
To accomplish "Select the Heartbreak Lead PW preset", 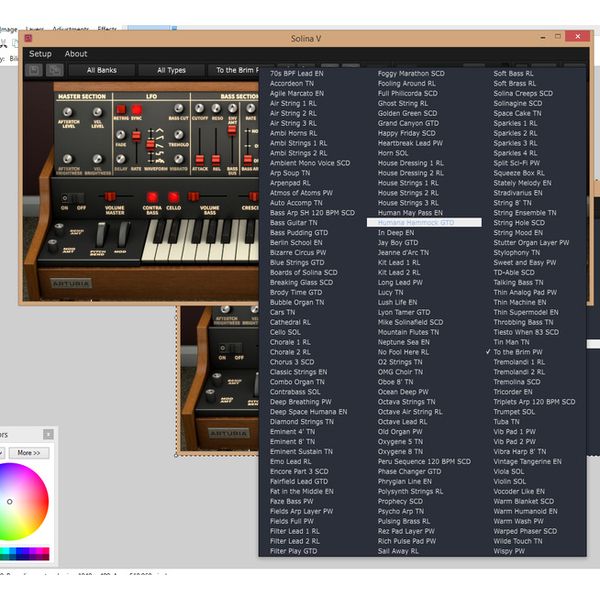I will [x=410, y=143].
